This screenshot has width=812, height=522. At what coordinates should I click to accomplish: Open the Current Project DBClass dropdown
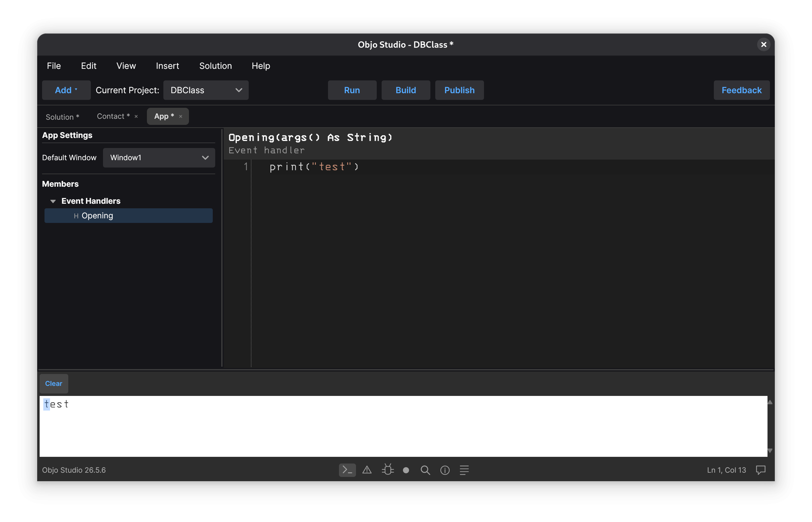pyautogui.click(x=206, y=90)
